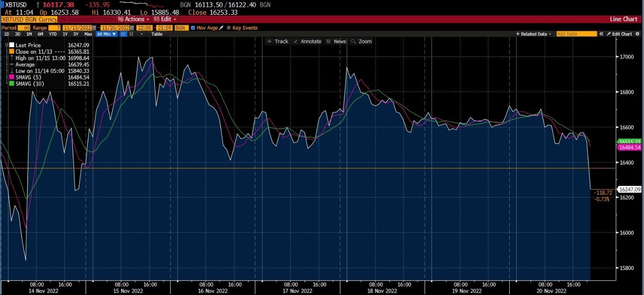
Task: Select the Track crosshair tool
Action: tap(278, 41)
